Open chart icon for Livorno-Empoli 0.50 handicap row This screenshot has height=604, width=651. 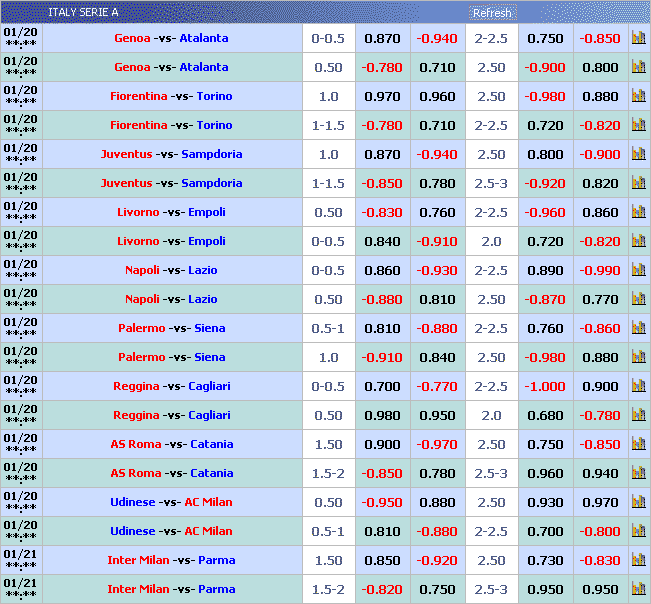[x=638, y=213]
